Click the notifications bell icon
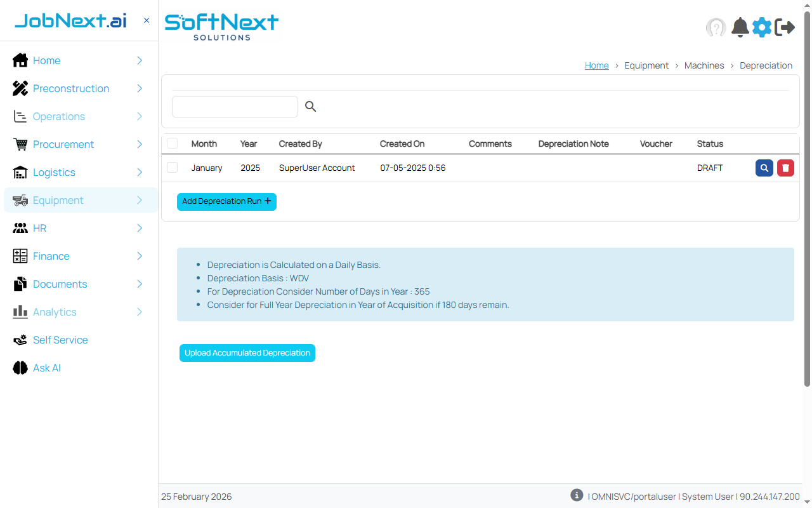The width and height of the screenshot is (812, 508). point(740,27)
